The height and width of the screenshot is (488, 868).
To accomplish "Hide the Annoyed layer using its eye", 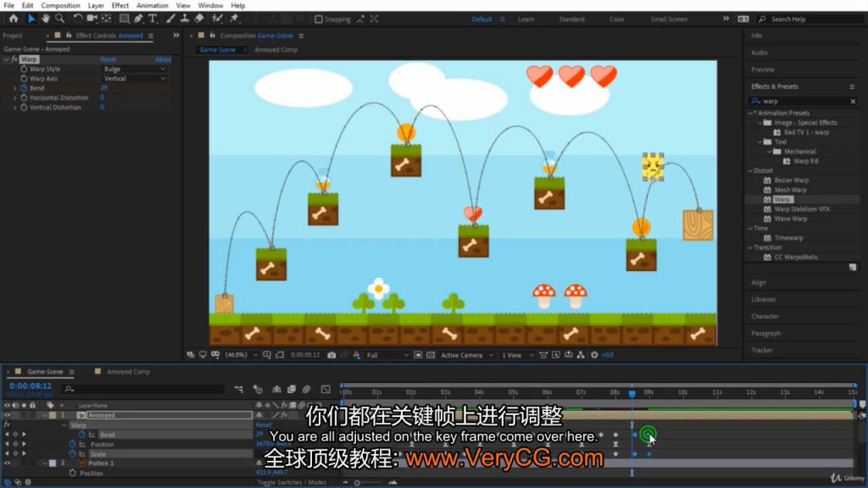I will tap(7, 415).
